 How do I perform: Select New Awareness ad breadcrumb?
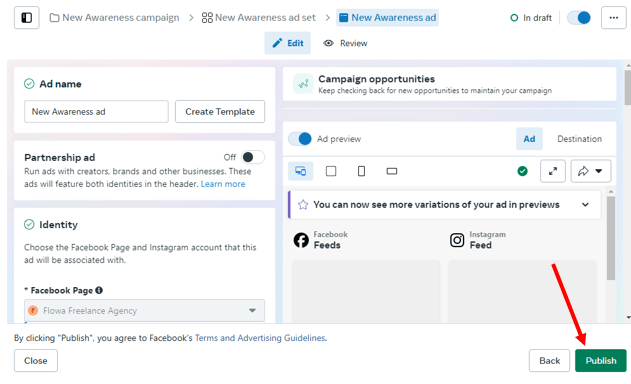coord(388,18)
